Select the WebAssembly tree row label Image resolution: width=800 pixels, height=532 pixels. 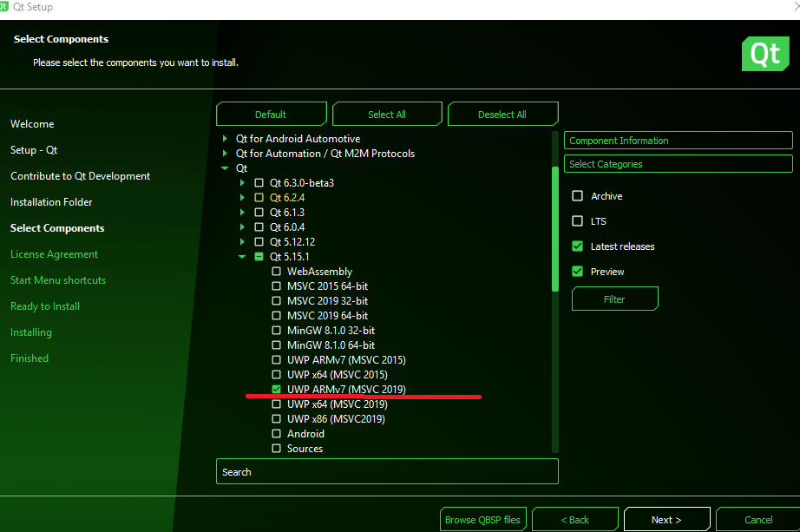click(319, 272)
